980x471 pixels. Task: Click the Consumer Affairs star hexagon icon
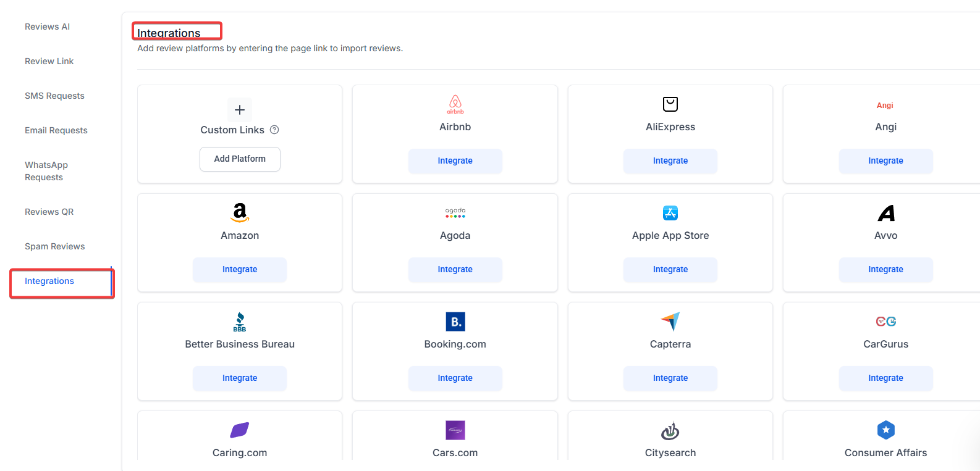[886, 430]
